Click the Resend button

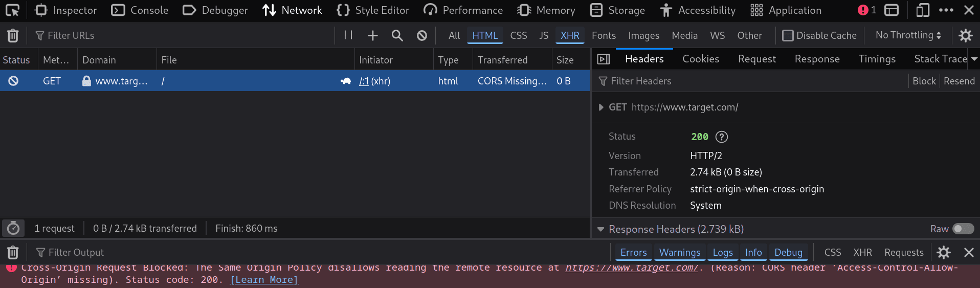[959, 81]
